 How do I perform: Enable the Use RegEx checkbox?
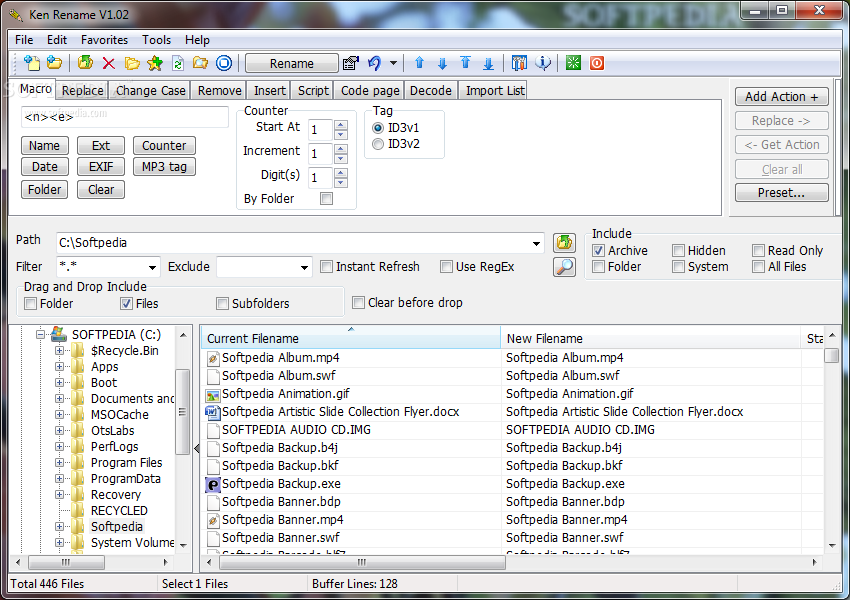pyautogui.click(x=446, y=267)
